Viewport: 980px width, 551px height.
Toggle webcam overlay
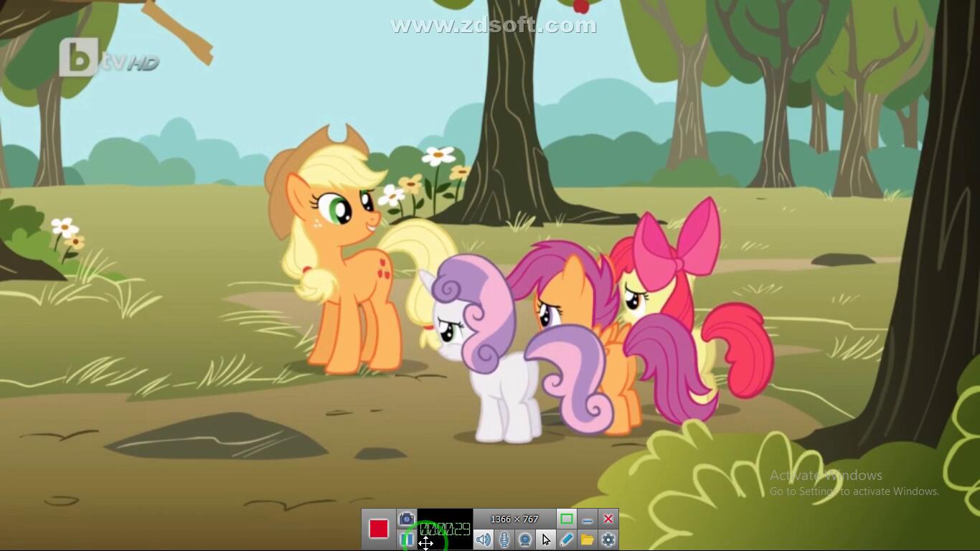[x=525, y=540]
